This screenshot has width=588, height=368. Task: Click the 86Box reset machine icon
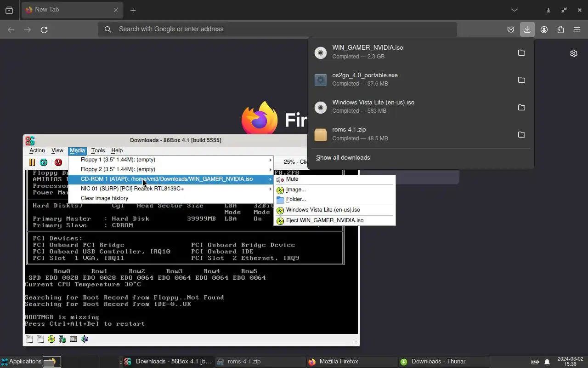click(44, 162)
